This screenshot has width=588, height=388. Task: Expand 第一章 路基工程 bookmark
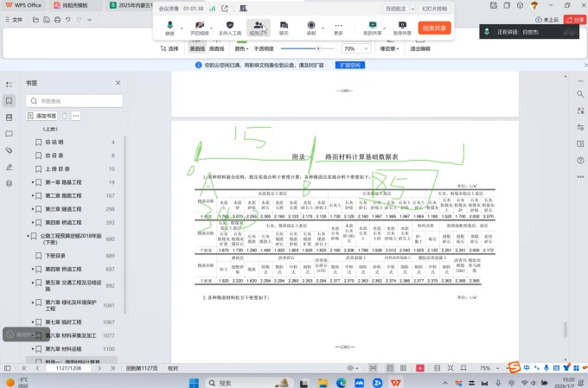33,183
